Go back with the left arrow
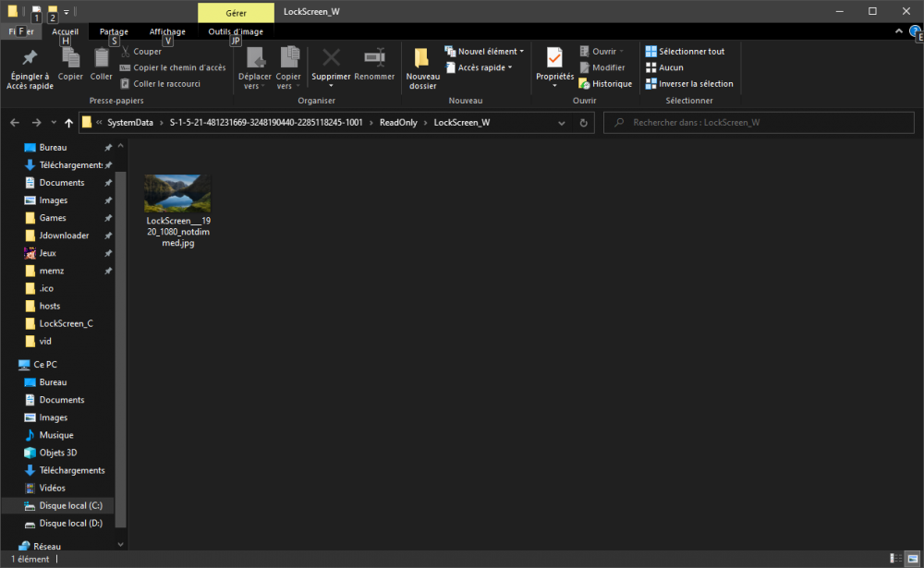Screen dimensions: 924x568 click(15, 123)
